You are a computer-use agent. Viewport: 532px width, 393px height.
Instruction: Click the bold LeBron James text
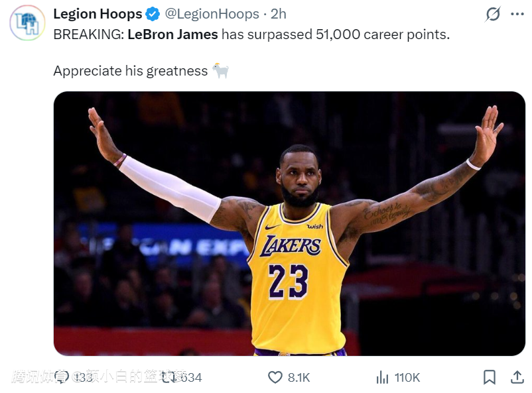[172, 34]
